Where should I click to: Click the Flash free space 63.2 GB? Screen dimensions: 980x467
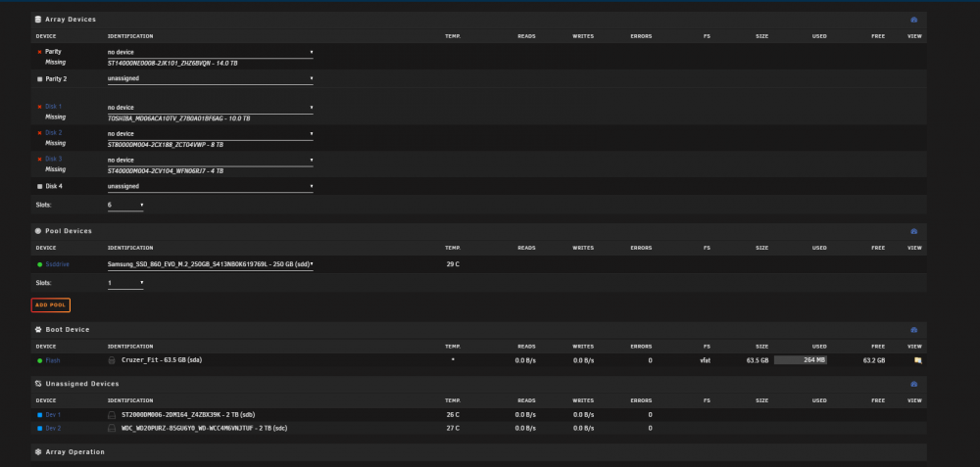click(x=874, y=361)
